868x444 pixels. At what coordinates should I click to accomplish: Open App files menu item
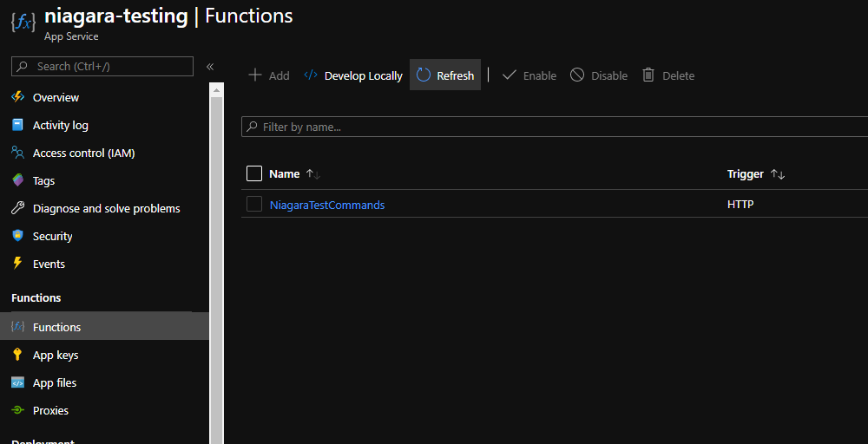pyautogui.click(x=55, y=382)
